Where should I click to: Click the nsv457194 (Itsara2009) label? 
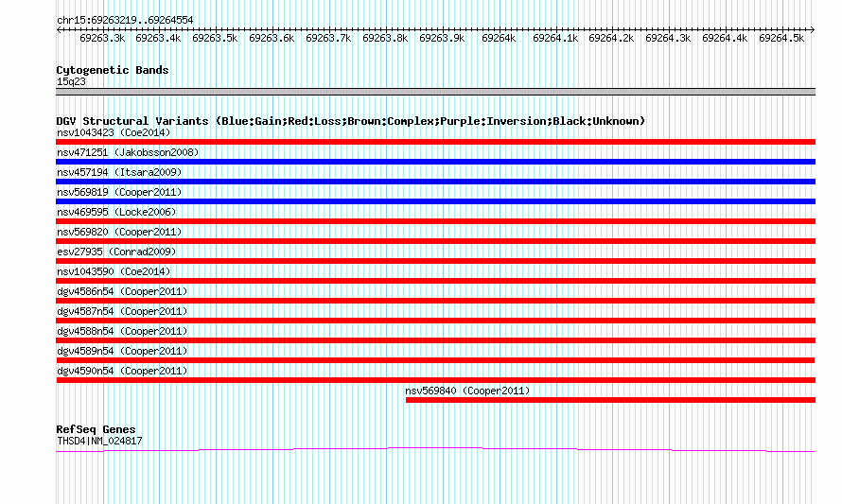(x=119, y=172)
